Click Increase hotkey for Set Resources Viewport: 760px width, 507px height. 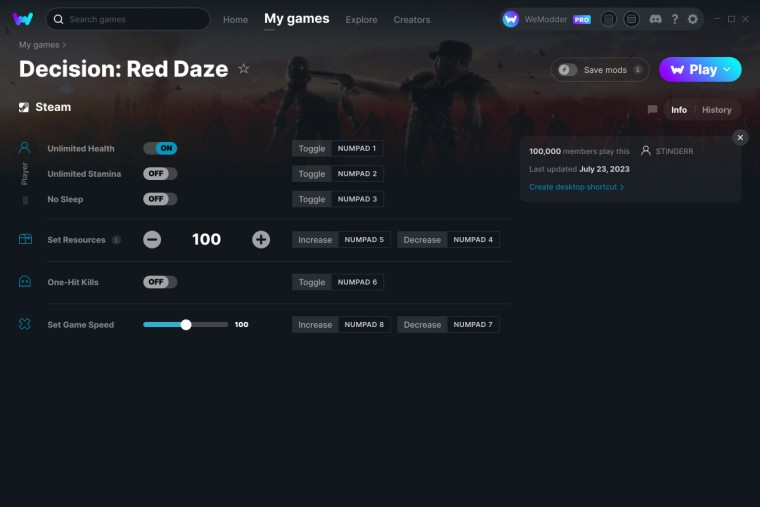(x=341, y=239)
